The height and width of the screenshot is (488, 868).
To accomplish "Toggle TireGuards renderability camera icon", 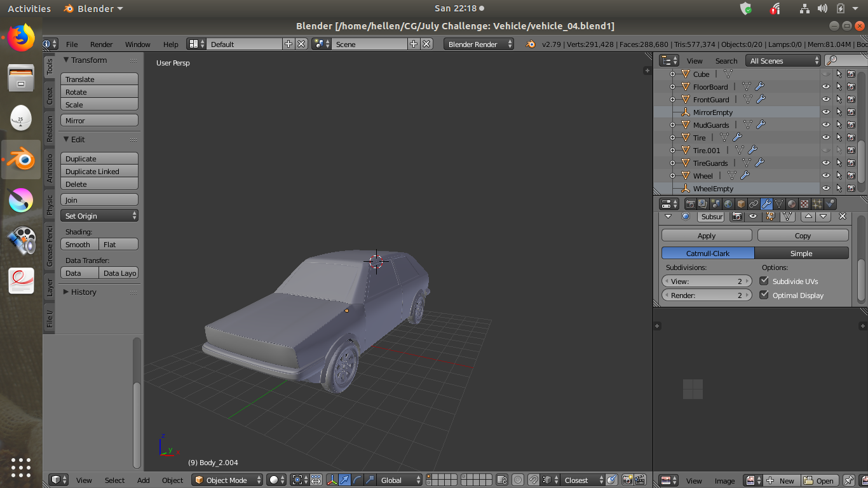I will tap(851, 163).
